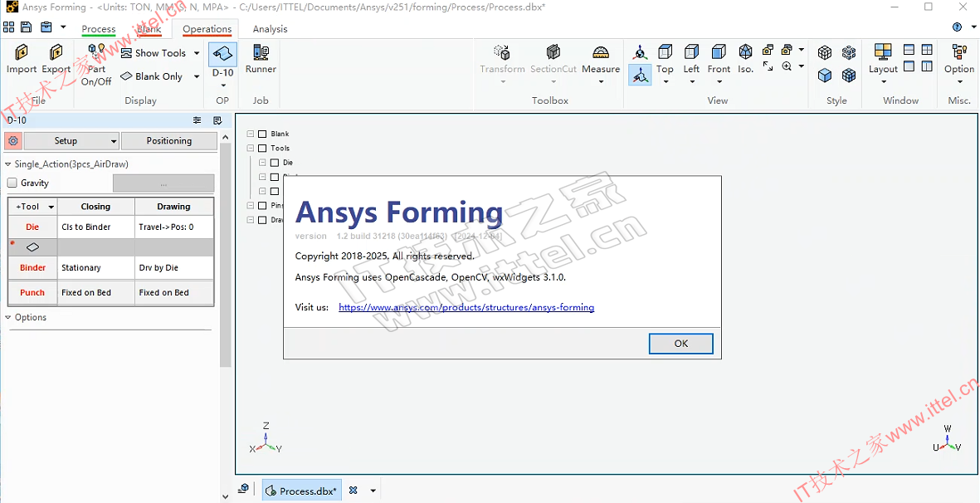Image resolution: width=980 pixels, height=503 pixels.
Task: Select shaded-with-mesh cube style icon
Action: [x=848, y=76]
